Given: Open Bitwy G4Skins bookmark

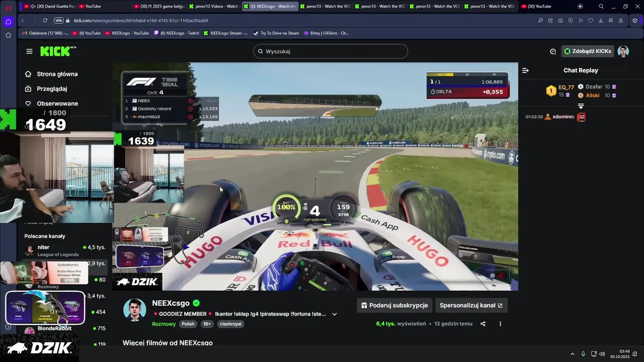Looking at the screenshot, I should pos(327,33).
